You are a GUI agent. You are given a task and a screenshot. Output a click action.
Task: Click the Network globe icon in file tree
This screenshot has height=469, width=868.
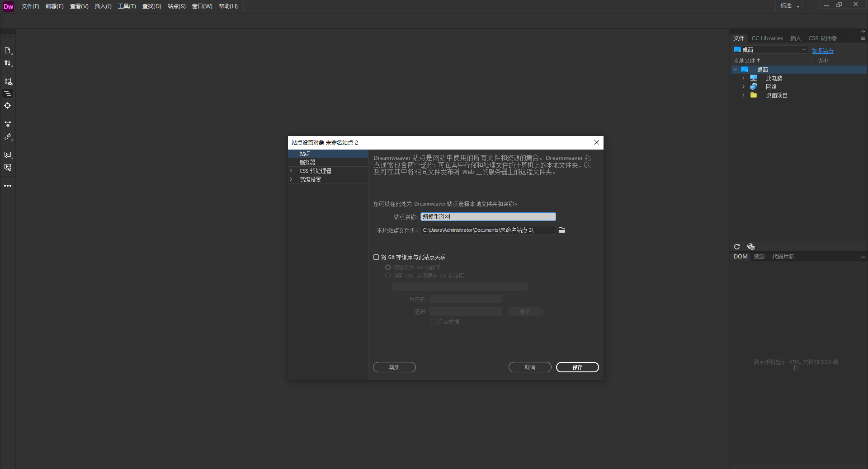[x=754, y=87]
